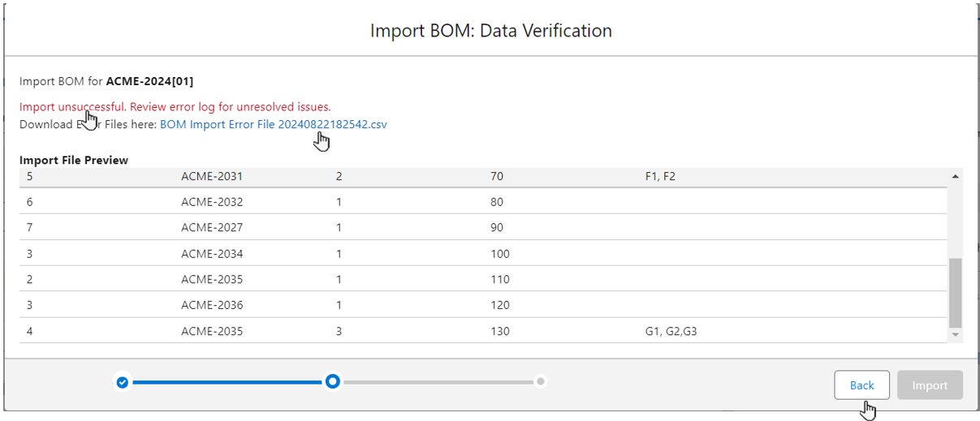Click the ACME-2034 part number

click(x=212, y=254)
